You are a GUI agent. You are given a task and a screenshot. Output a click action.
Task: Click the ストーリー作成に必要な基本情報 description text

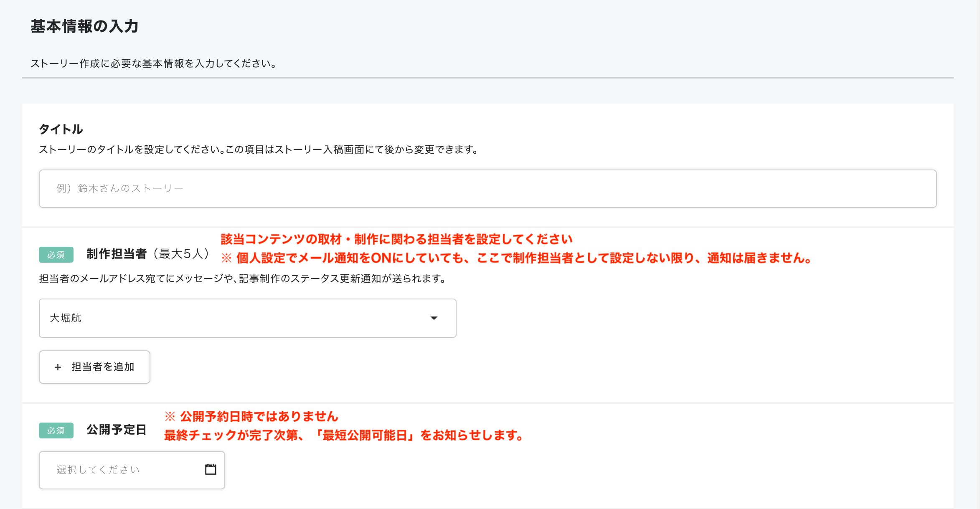[154, 63]
